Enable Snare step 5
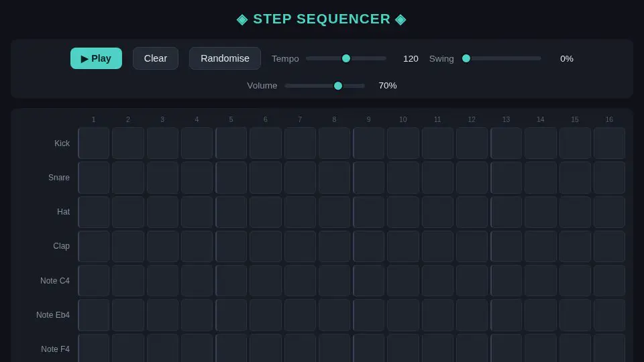 231,177
